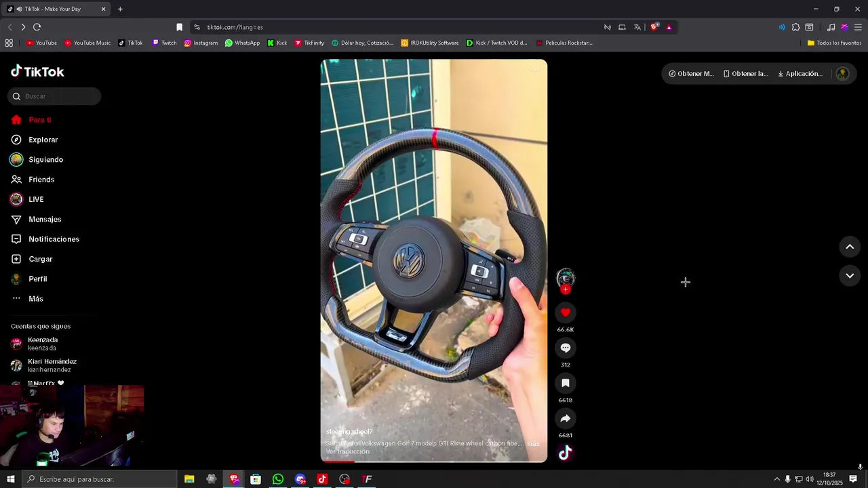
Task: Save video with the bookmark icon
Action: (566, 383)
